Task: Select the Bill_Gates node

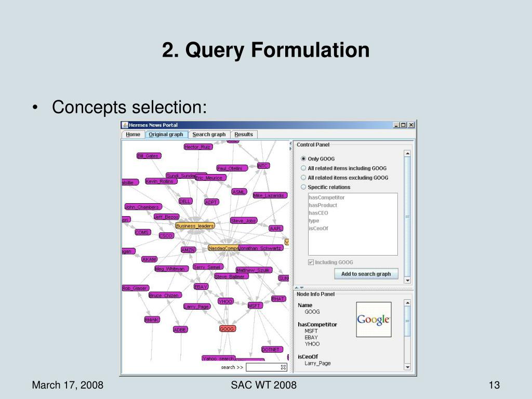Action: click(x=149, y=156)
